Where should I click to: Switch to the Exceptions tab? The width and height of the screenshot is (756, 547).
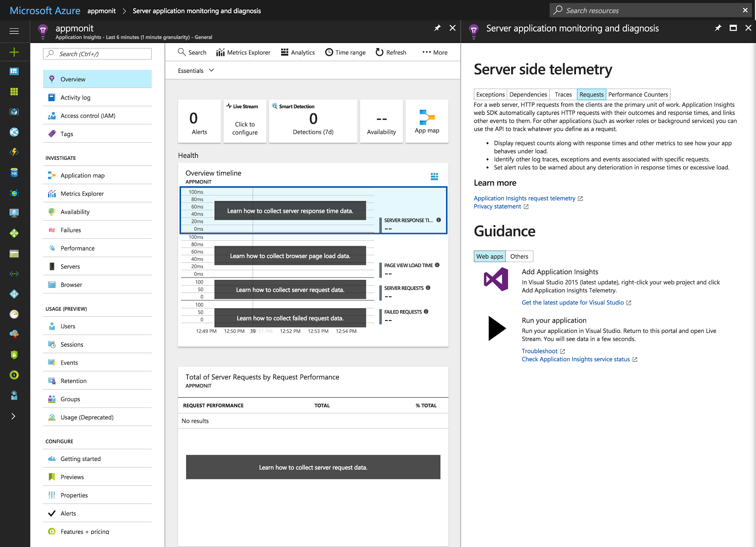pos(490,95)
